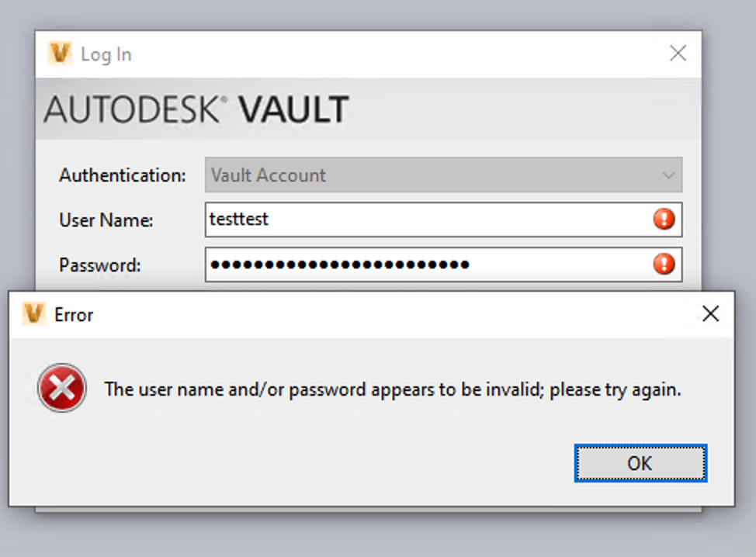Click the invalid user name/password message text
The width and height of the screenshot is (756, 557).
[392, 389]
